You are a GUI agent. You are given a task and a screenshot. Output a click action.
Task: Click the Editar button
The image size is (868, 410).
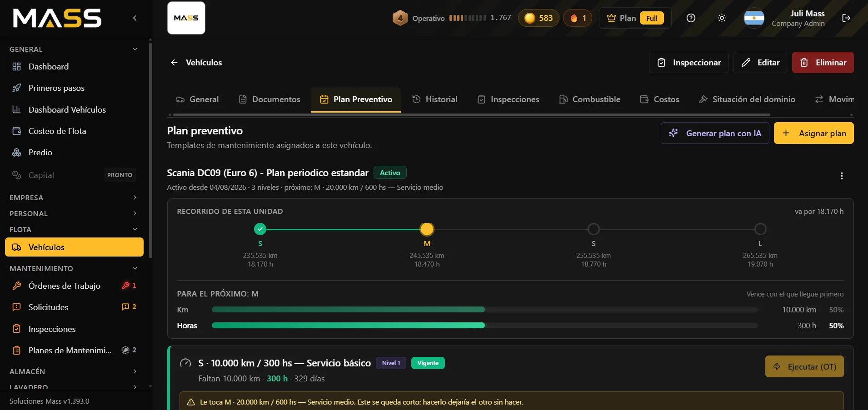pyautogui.click(x=760, y=63)
